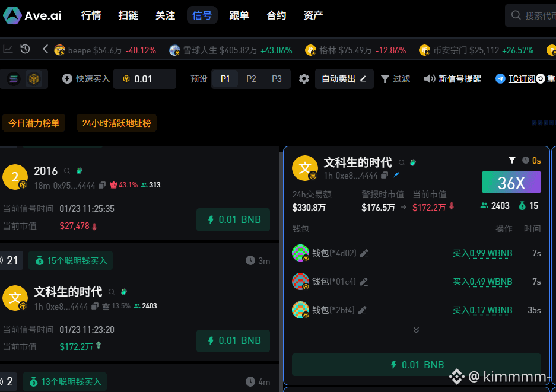Copy the 0x95...4444 address

102,185
